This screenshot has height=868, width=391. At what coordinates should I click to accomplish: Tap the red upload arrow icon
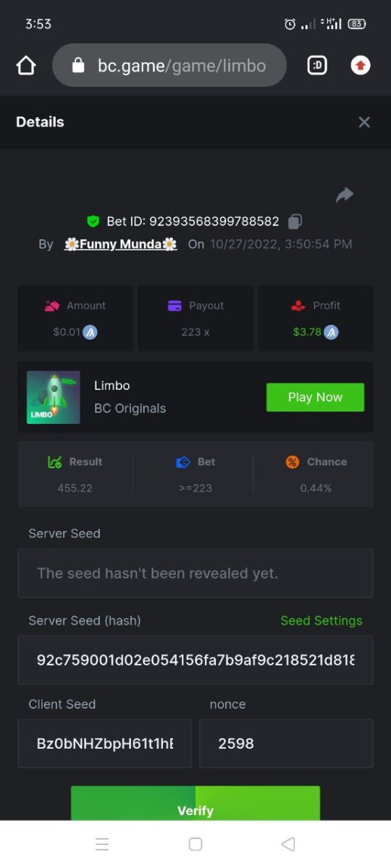(x=361, y=66)
